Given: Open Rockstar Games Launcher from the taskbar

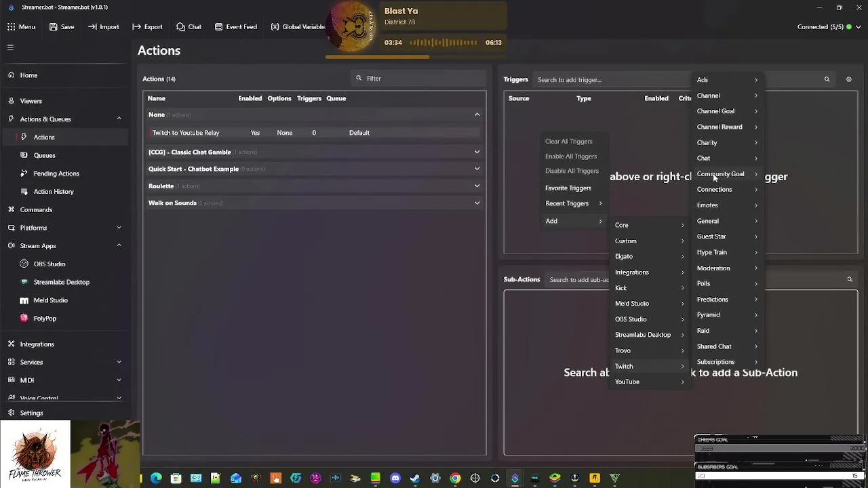Looking at the screenshot, I should [595, 479].
